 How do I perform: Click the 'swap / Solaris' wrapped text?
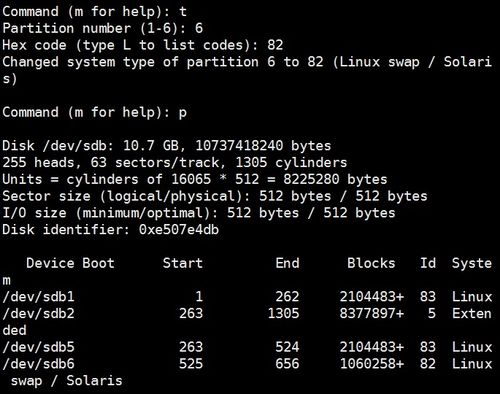click(x=66, y=381)
